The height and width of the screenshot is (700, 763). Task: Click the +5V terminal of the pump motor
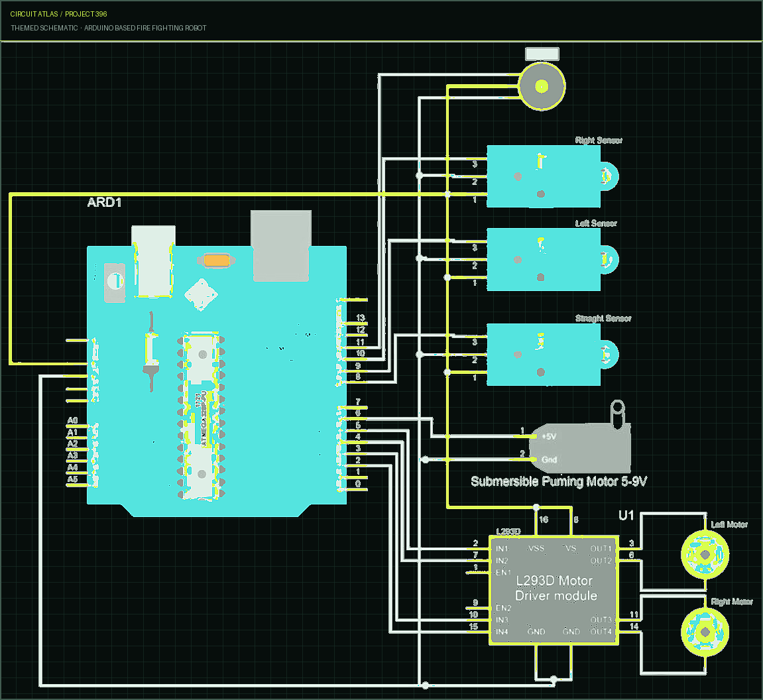(x=548, y=436)
